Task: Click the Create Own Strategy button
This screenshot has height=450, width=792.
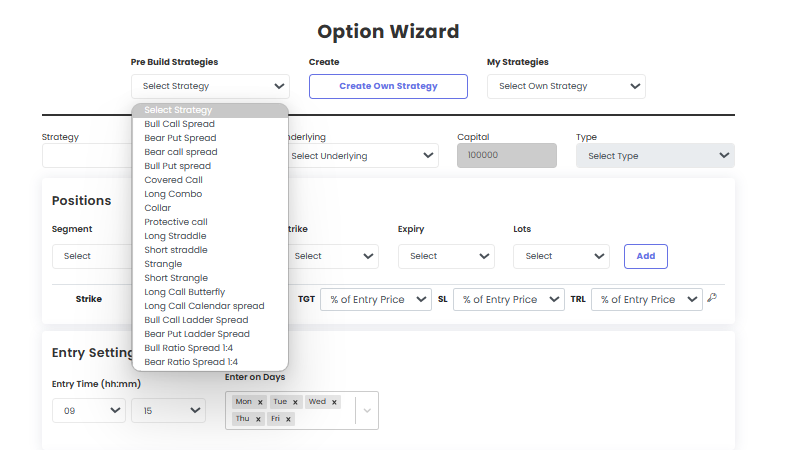Action: tap(388, 86)
